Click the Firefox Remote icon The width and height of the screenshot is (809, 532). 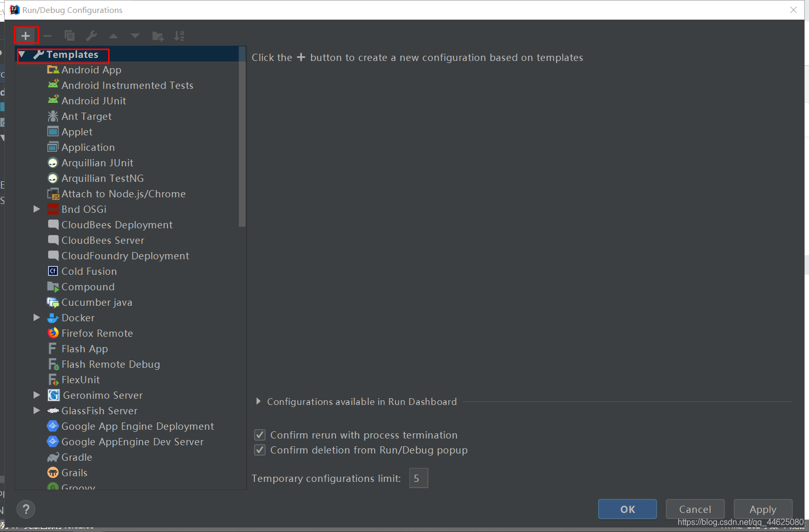[53, 333]
